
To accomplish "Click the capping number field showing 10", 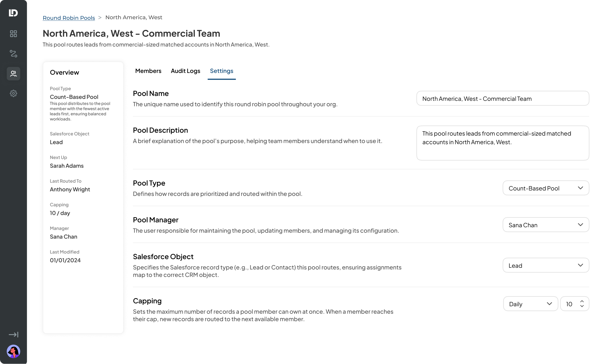I will (575, 304).
